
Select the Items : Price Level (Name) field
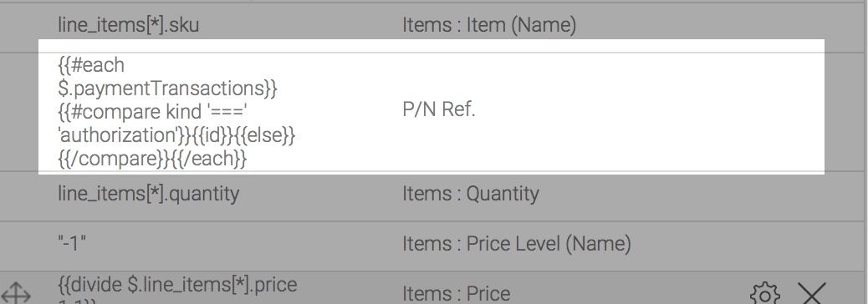click(x=517, y=244)
